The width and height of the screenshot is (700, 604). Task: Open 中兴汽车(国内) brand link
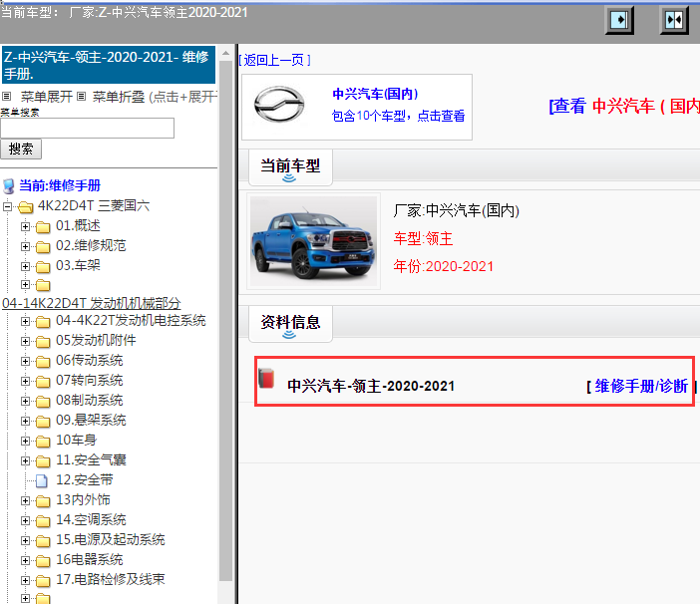(x=375, y=94)
